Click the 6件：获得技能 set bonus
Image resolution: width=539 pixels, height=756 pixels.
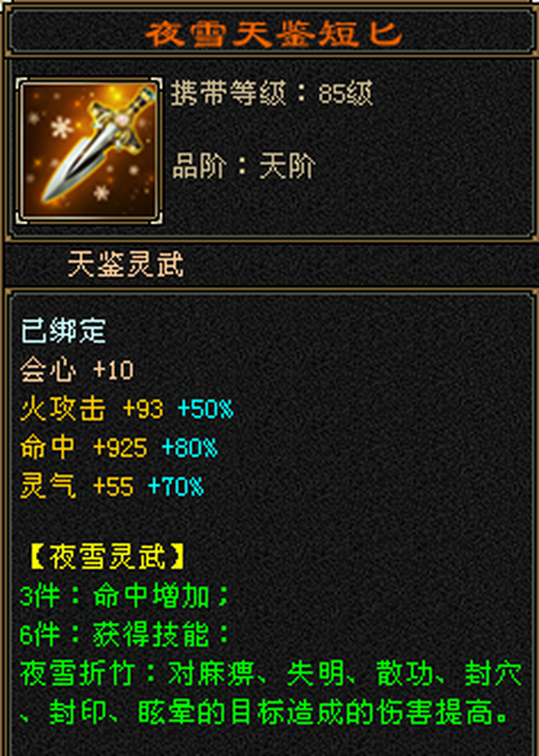point(124,635)
